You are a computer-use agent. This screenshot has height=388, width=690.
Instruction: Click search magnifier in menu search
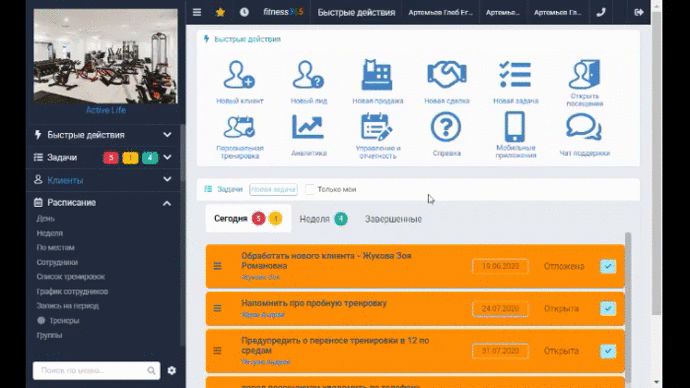pyautogui.click(x=151, y=370)
